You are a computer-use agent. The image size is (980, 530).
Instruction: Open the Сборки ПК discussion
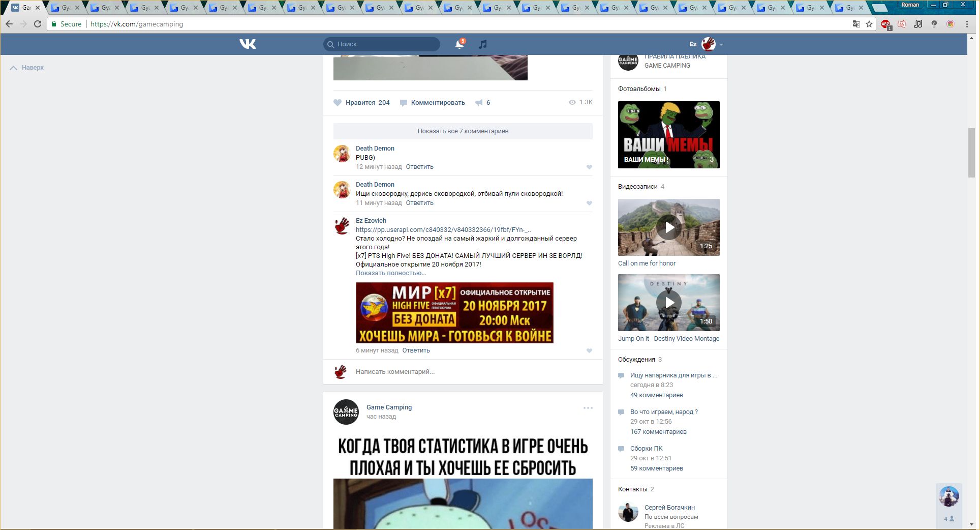tap(647, 449)
